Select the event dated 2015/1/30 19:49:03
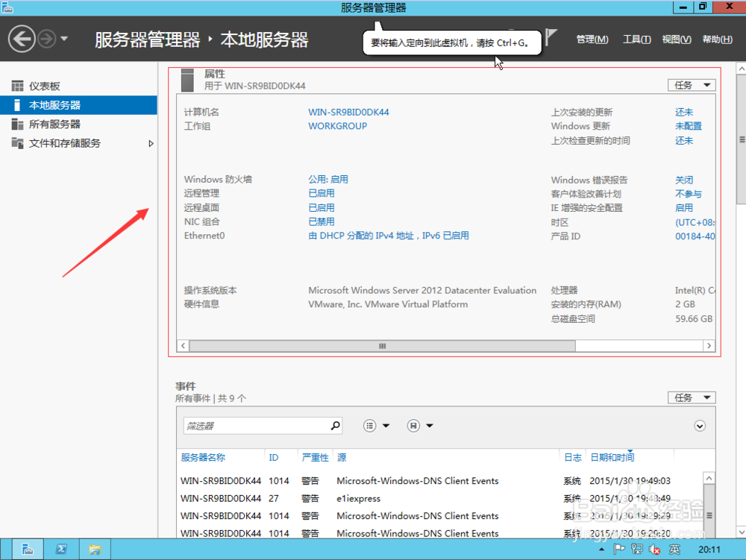The width and height of the screenshot is (746, 560). (x=441, y=481)
